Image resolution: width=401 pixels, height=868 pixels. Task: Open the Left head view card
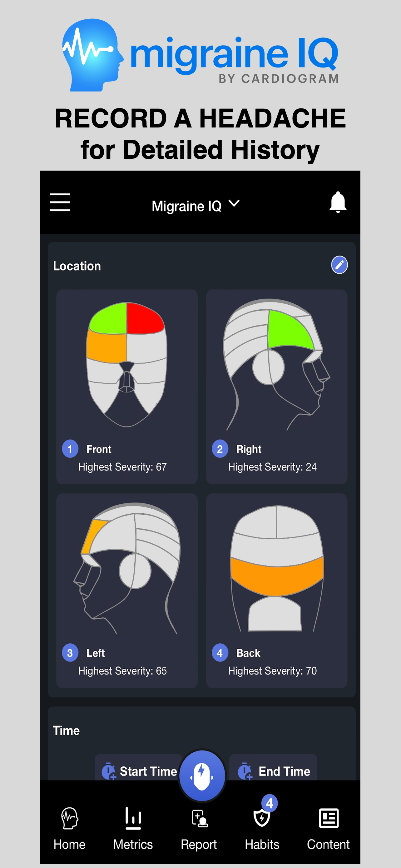(127, 591)
